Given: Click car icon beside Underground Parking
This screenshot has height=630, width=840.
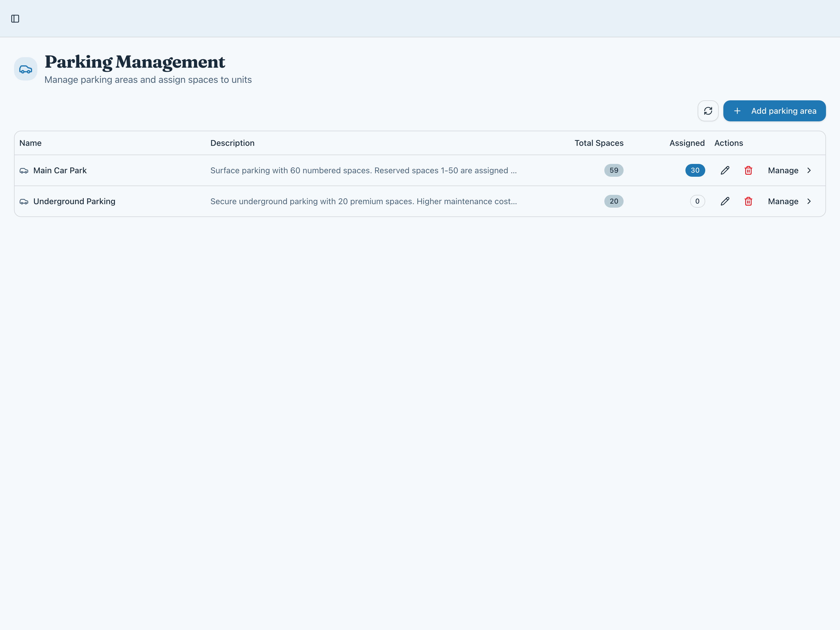Looking at the screenshot, I should tap(24, 202).
